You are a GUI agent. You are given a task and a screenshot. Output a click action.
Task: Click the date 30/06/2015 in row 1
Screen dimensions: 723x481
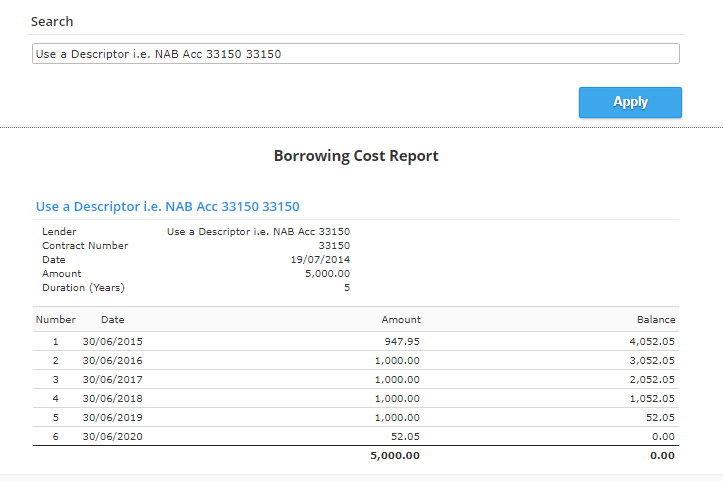[x=113, y=341]
